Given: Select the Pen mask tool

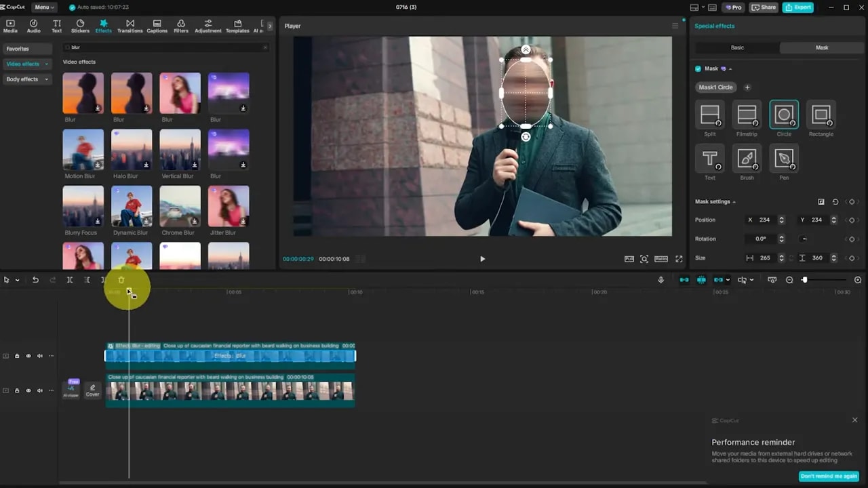Looking at the screenshot, I should click(x=784, y=159).
